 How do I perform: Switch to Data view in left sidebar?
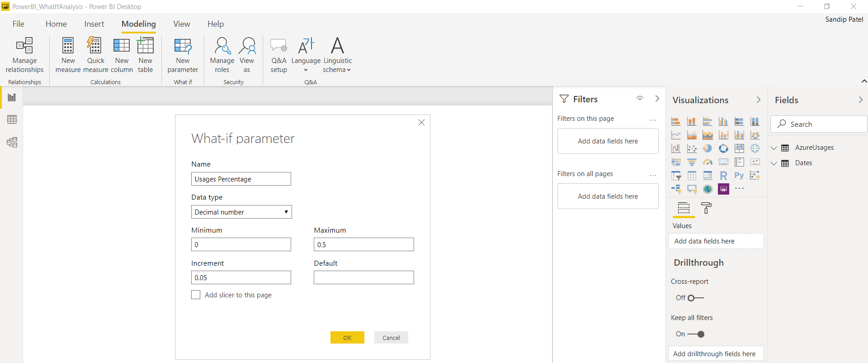coord(12,119)
